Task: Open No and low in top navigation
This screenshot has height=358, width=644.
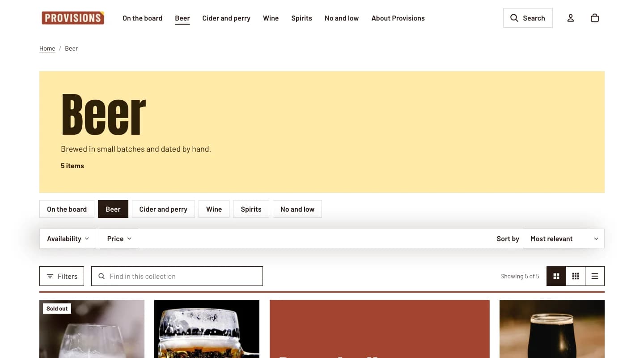Action: [x=342, y=18]
